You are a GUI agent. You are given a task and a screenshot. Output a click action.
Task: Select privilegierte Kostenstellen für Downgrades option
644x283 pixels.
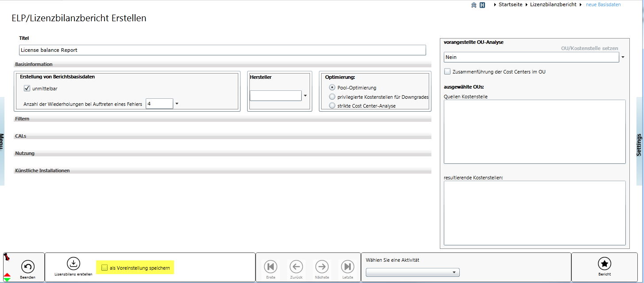pos(332,97)
